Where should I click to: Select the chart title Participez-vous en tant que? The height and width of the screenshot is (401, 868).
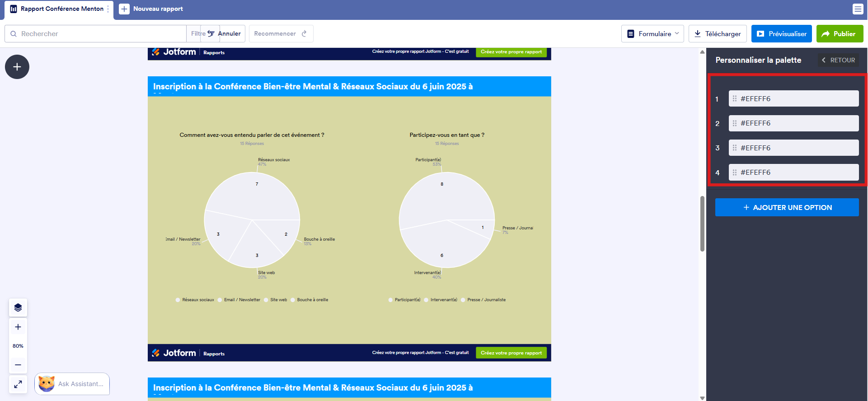point(447,135)
